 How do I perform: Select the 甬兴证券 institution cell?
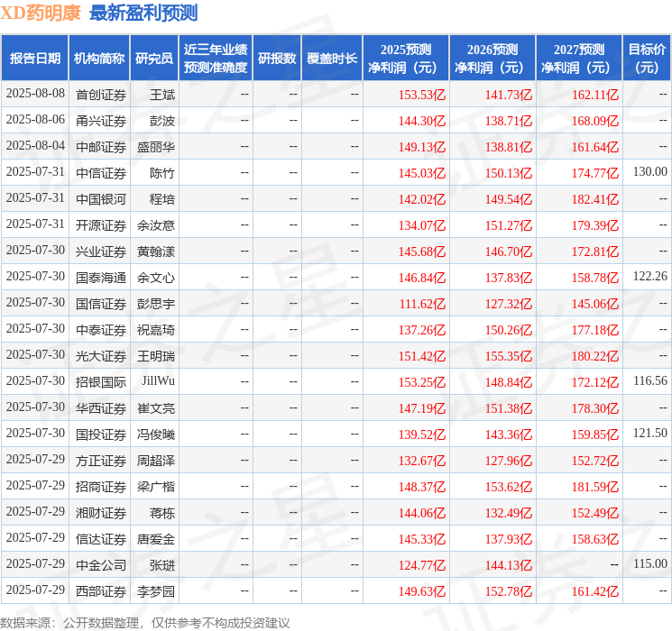click(x=101, y=121)
